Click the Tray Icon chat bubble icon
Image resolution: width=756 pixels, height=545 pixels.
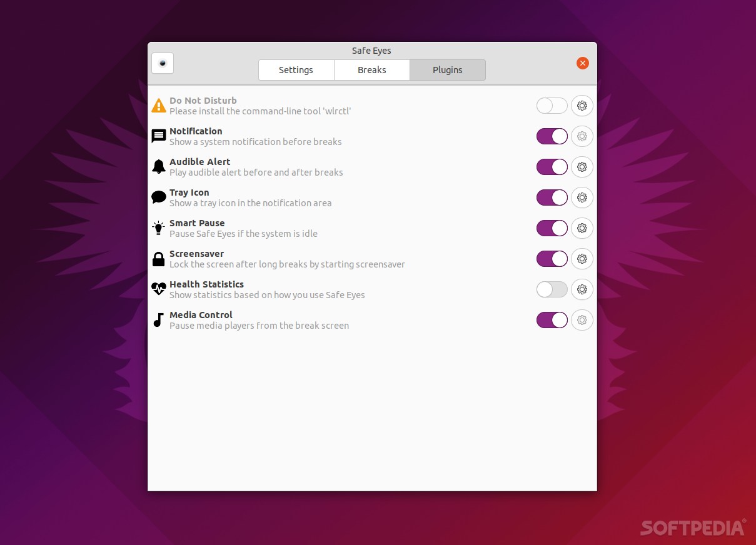158,197
